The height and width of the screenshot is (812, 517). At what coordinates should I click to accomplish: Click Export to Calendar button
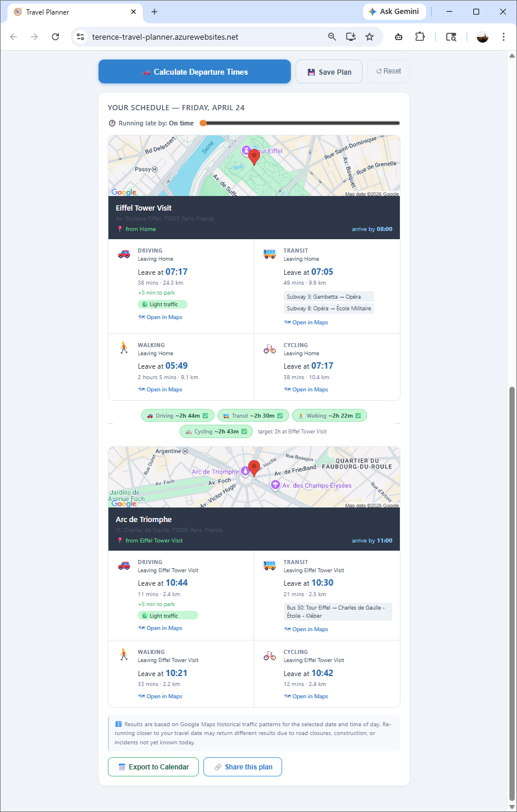(x=153, y=767)
